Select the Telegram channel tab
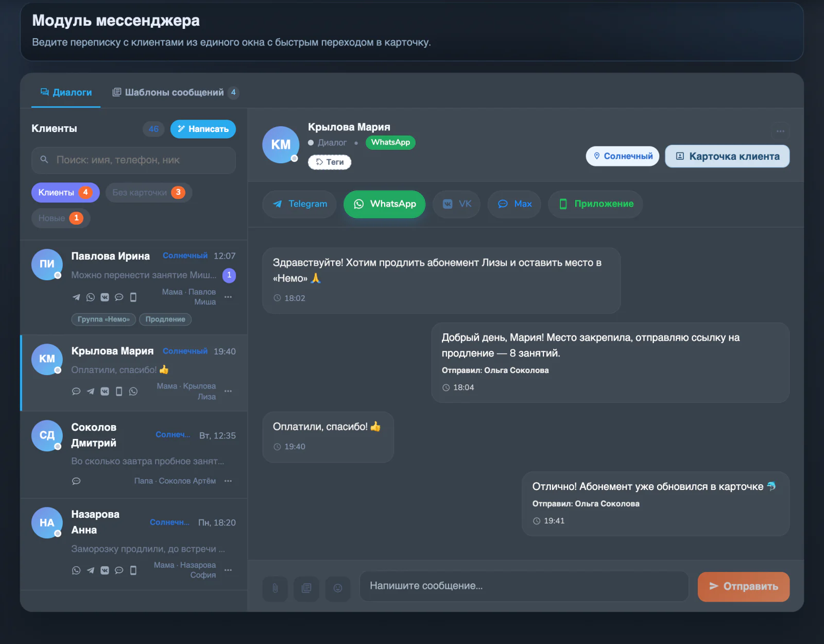The image size is (824, 644). (299, 204)
